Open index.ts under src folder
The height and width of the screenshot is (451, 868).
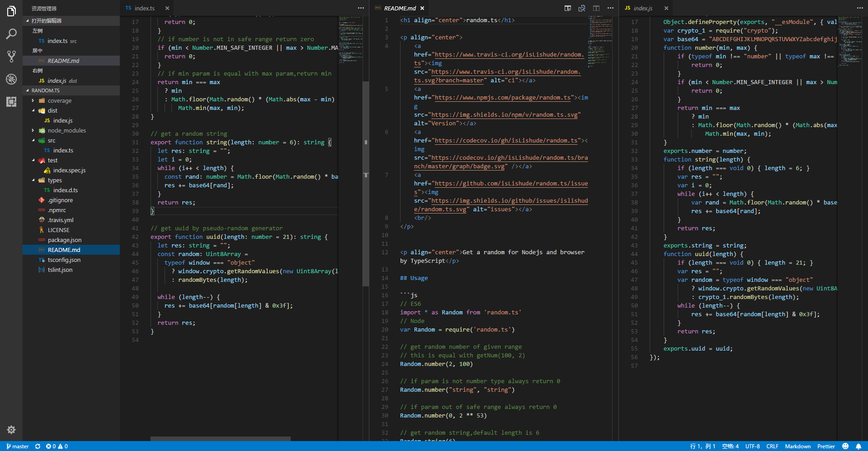[x=71, y=150]
